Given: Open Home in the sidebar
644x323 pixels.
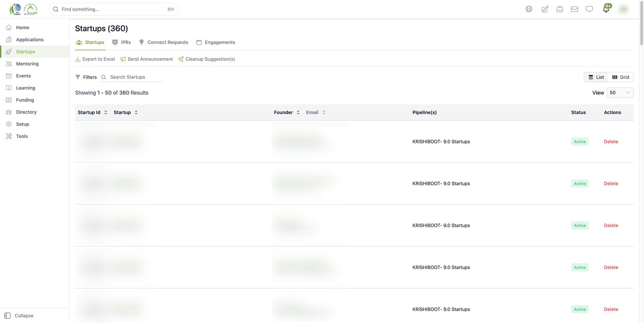Looking at the screenshot, I should coord(35,27).
